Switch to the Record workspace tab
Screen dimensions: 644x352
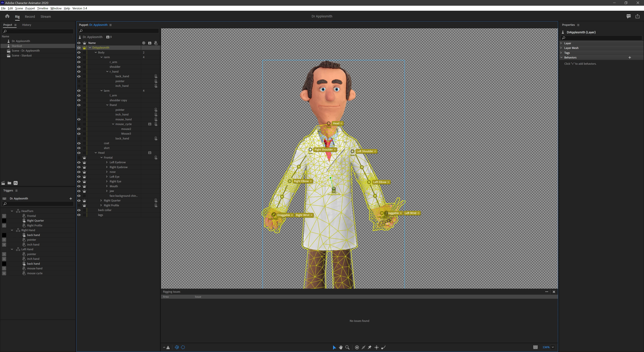(x=30, y=16)
